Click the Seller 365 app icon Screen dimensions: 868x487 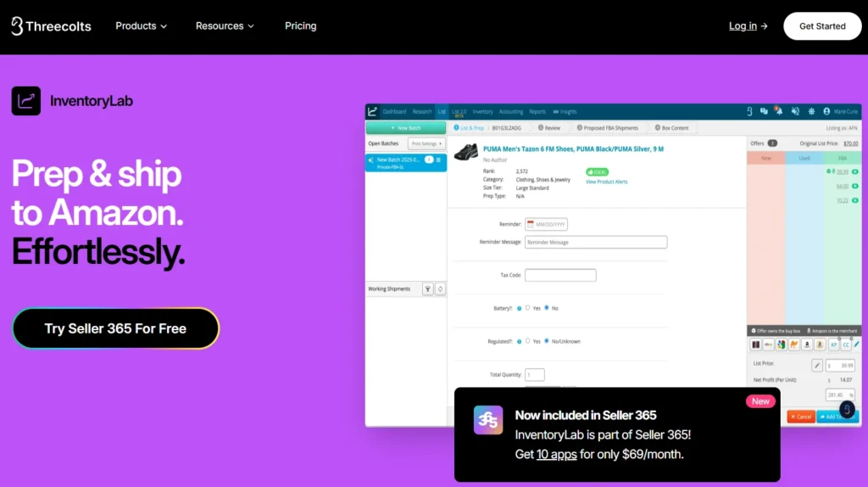point(487,420)
